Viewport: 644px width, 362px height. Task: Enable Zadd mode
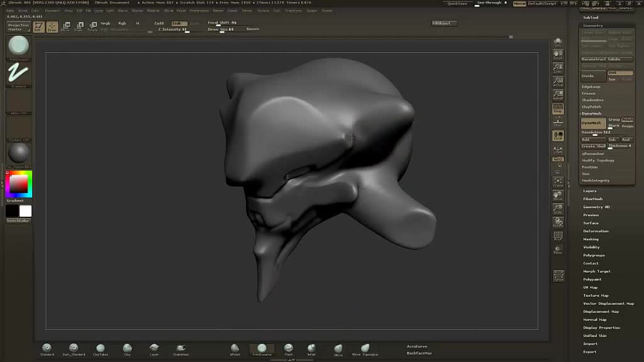pyautogui.click(x=158, y=23)
